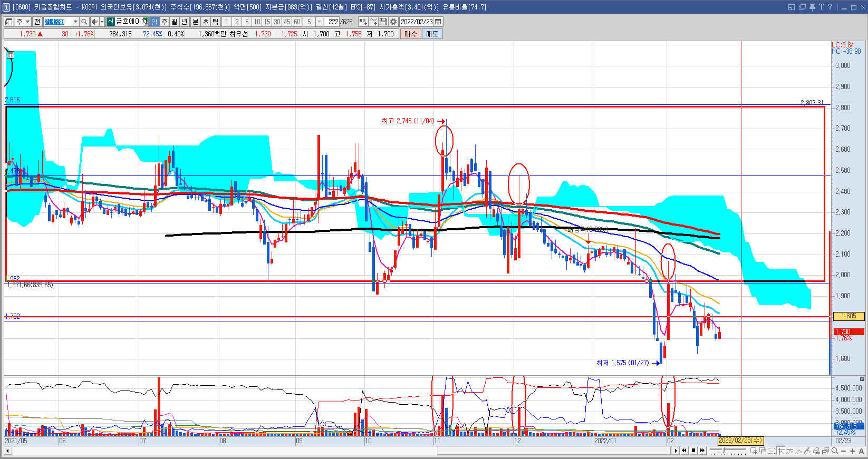Viewport: 868px width, 459px height.
Task: Click the 최고 2,745 (11/04) label
Action: (x=408, y=121)
